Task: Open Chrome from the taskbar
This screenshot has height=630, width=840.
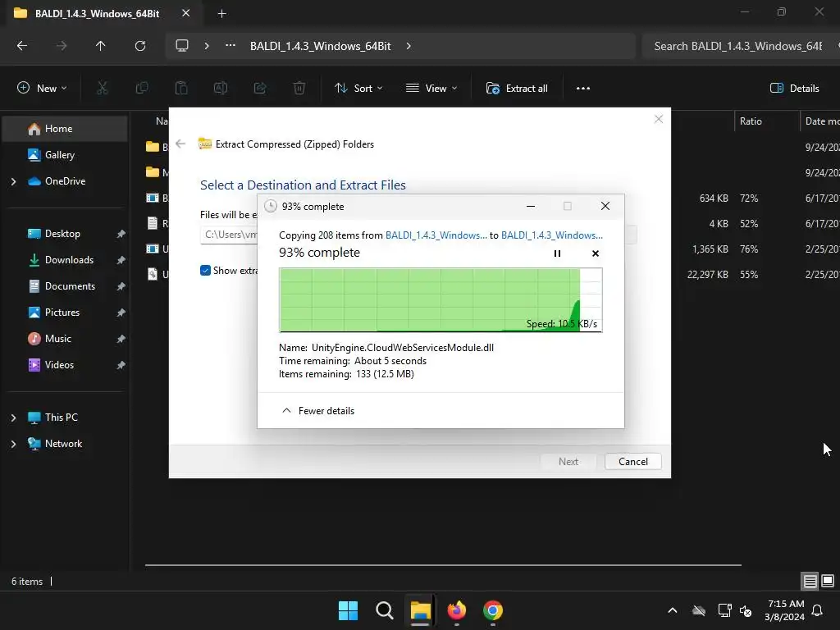Action: pyautogui.click(x=493, y=610)
